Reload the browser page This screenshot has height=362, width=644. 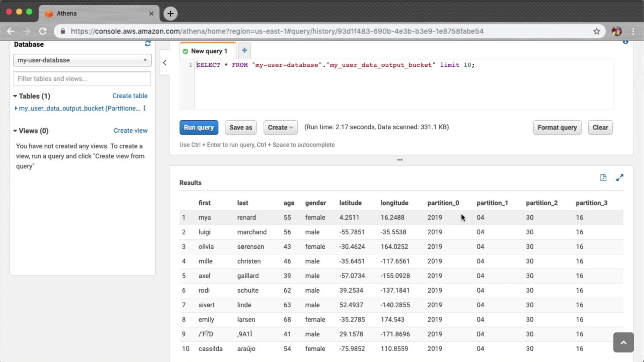tap(43, 31)
